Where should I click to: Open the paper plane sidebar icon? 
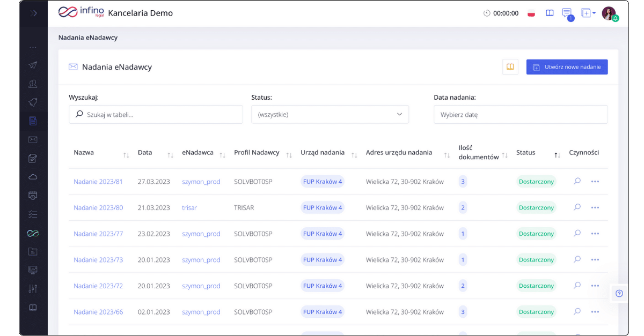tap(33, 65)
